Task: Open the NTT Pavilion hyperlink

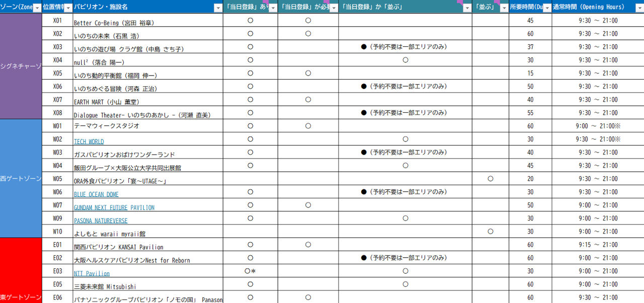Action: click(92, 273)
